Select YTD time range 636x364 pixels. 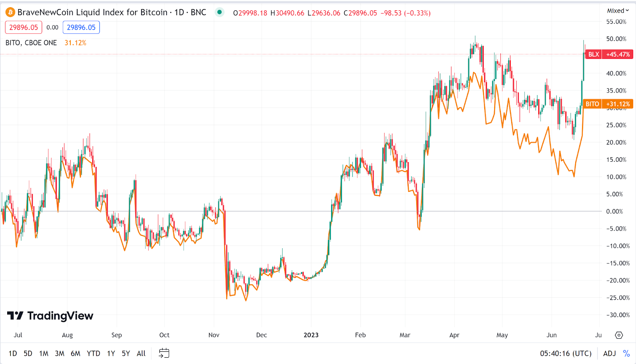[93, 353]
